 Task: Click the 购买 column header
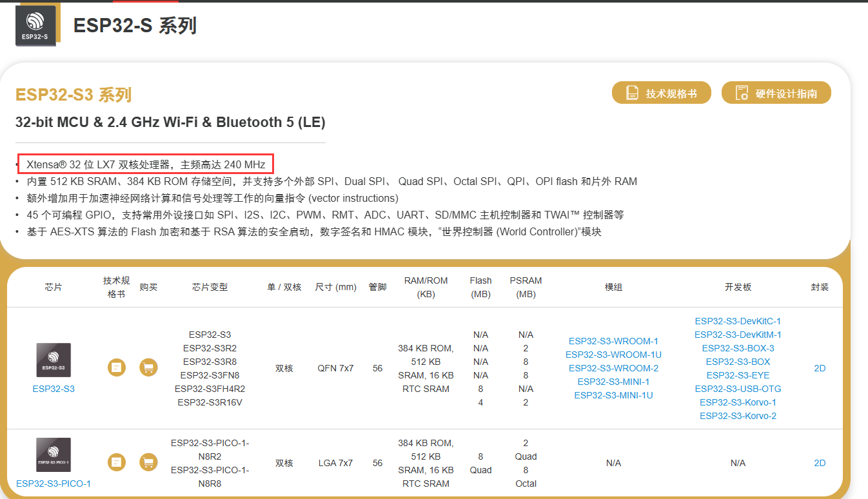coord(148,287)
